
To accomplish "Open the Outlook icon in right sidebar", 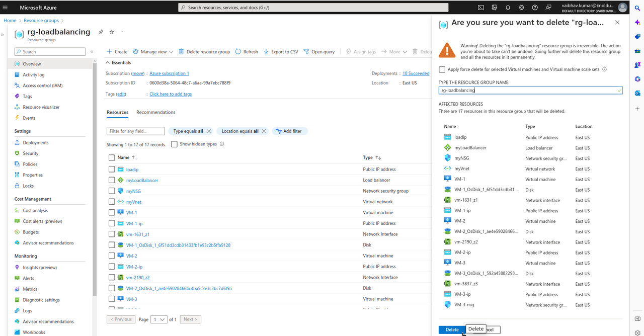I will [x=637, y=93].
